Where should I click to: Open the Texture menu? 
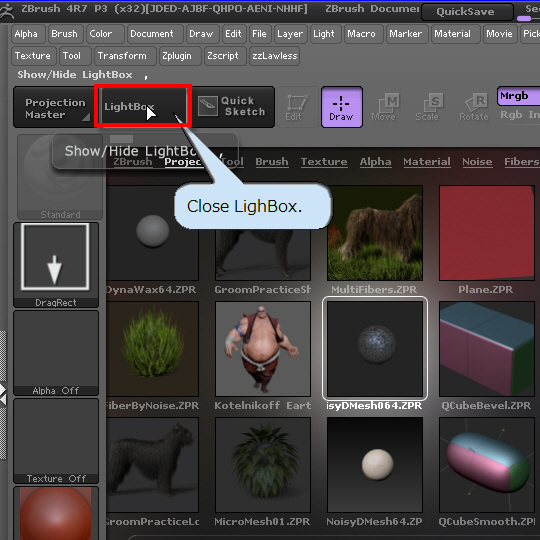(33, 56)
